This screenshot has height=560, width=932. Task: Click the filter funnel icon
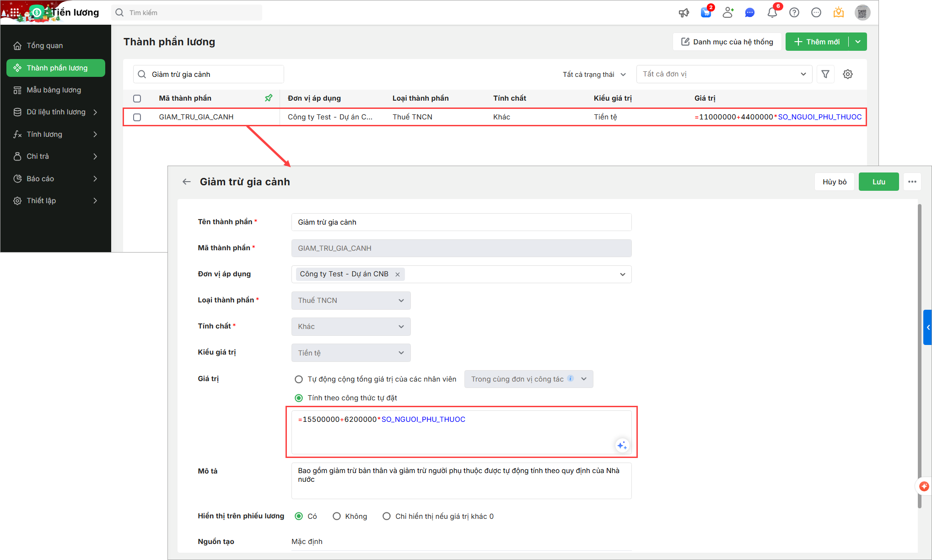[825, 74]
